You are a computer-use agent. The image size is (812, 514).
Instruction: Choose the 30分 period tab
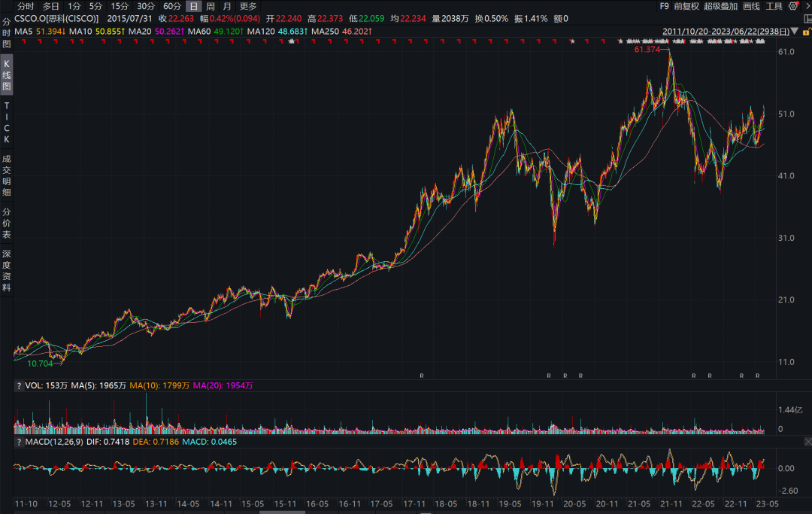coord(146,6)
